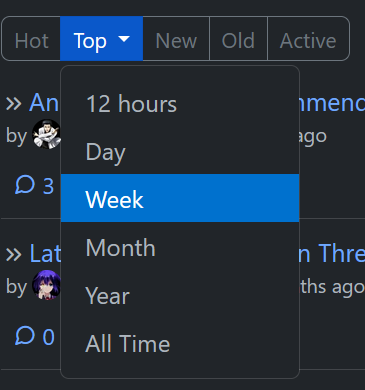The height and width of the screenshot is (390, 365).
Task: Select the highlighted Week option
Action: (180, 198)
